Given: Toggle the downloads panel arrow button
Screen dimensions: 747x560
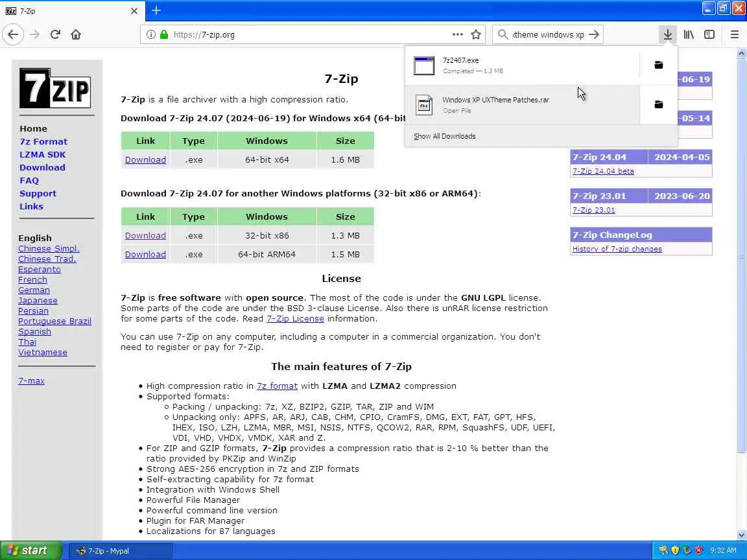Looking at the screenshot, I should (x=667, y=34).
